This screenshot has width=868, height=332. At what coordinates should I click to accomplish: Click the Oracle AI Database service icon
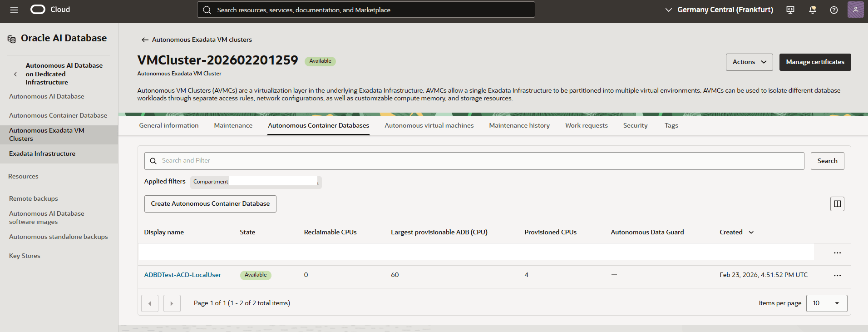click(x=12, y=39)
